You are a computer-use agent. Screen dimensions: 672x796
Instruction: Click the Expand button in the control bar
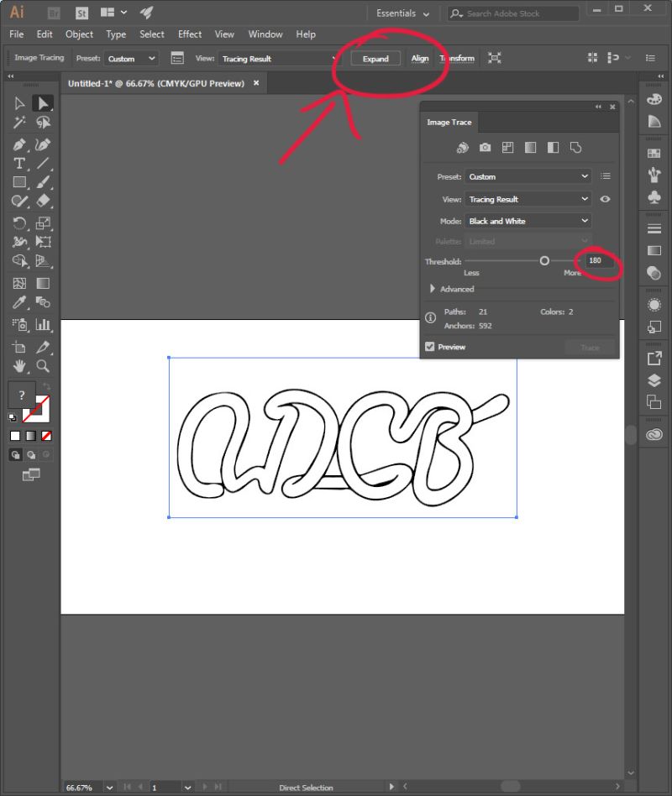tap(375, 58)
